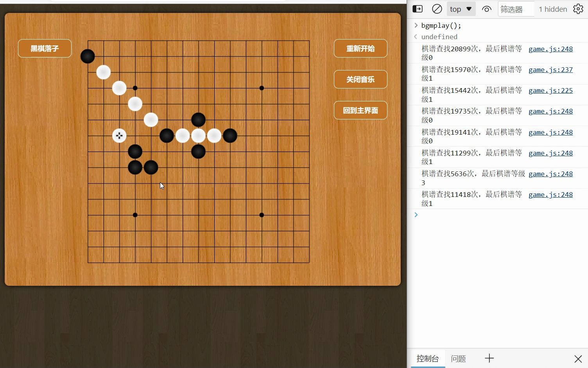Open the game.js:237 source link

coord(550,70)
